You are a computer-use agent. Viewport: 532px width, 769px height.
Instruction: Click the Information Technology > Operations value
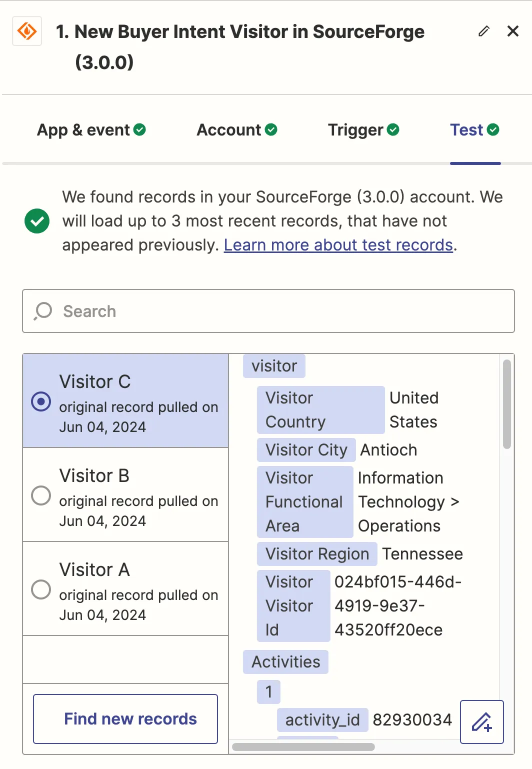point(408,502)
